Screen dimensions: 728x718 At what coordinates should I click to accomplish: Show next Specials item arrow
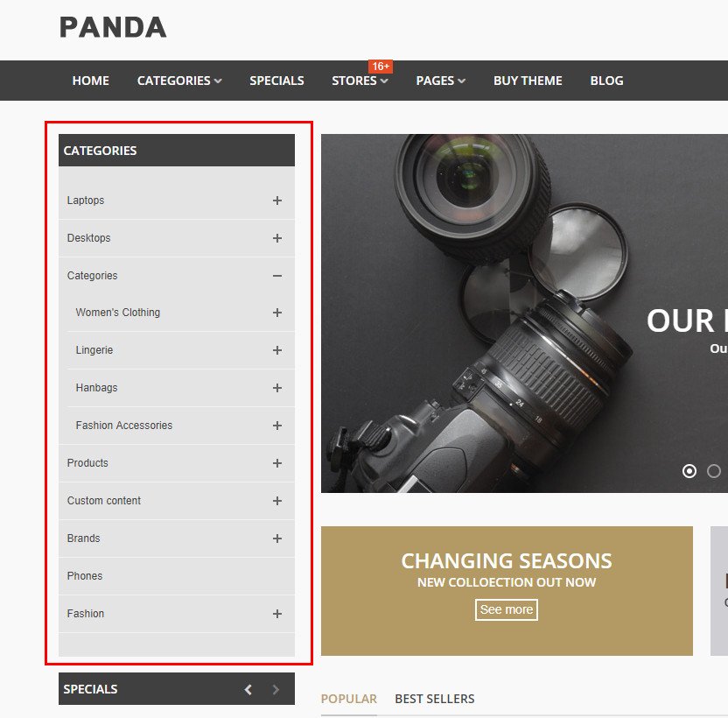click(276, 689)
